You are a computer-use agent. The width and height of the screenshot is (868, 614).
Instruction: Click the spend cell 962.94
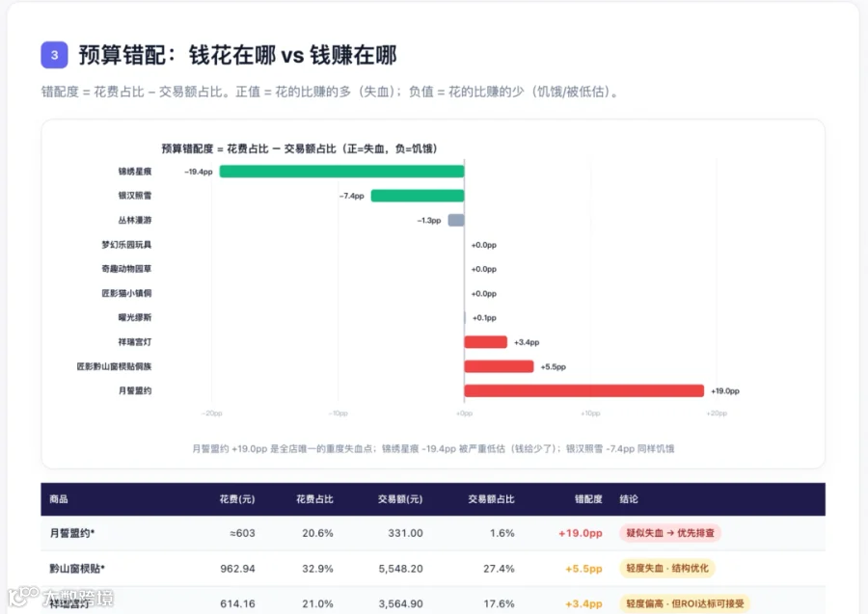(x=237, y=569)
